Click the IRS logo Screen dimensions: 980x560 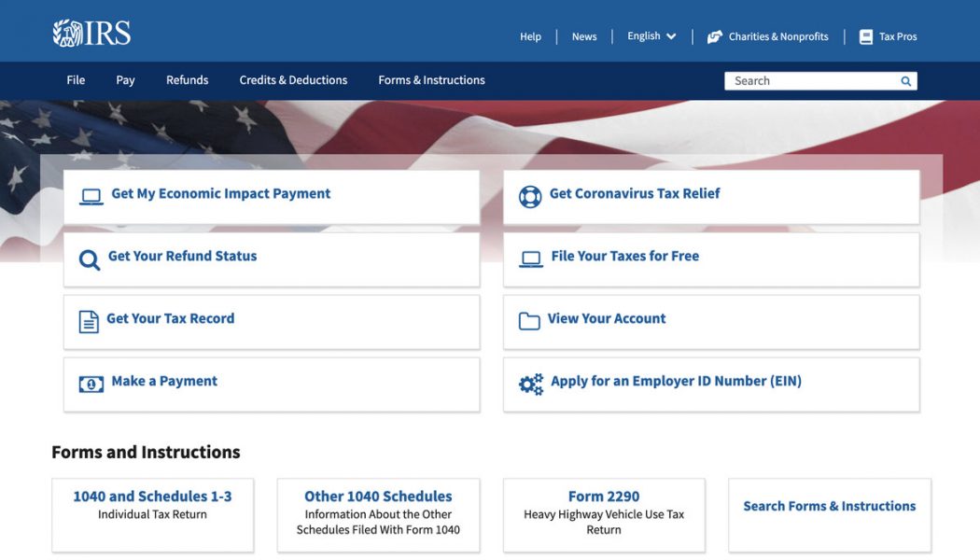(x=91, y=30)
